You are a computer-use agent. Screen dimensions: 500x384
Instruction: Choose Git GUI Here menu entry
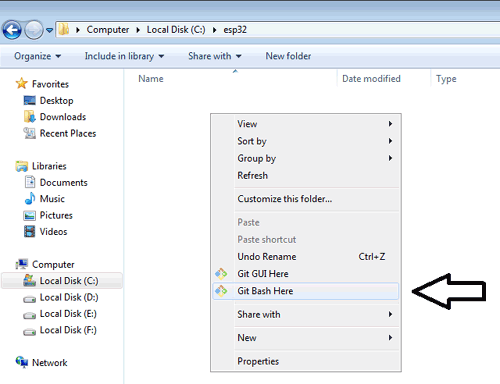306,274
